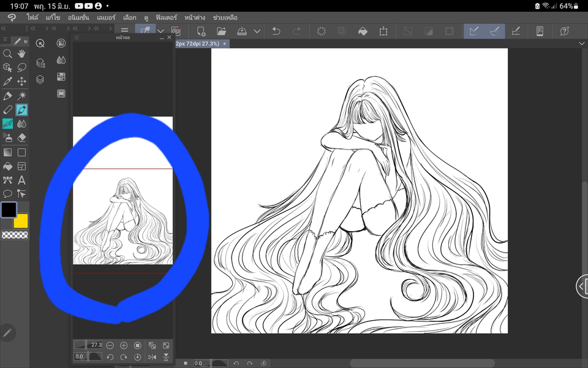Toggle show selection border icon
Screen dimensions: 588x368
click(x=449, y=31)
